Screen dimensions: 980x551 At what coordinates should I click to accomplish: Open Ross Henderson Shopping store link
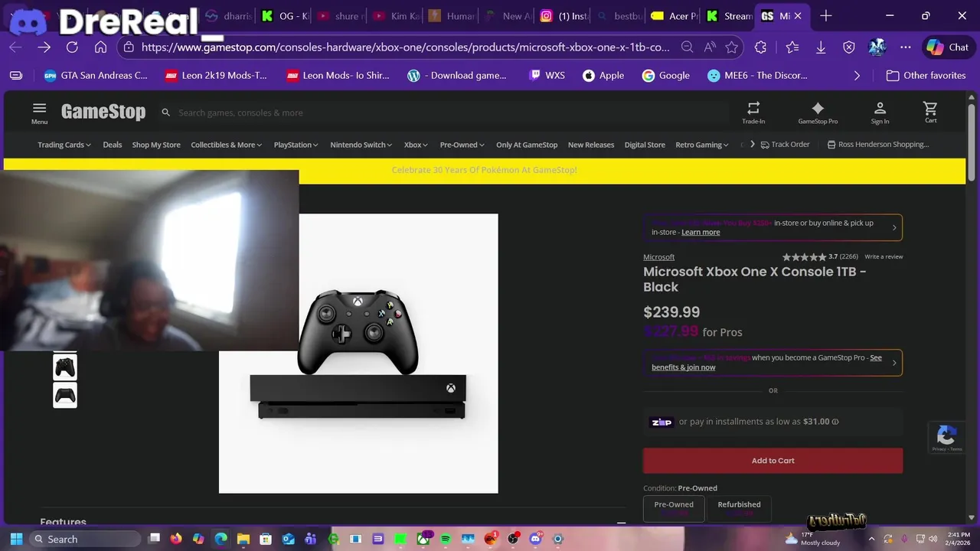tap(877, 145)
